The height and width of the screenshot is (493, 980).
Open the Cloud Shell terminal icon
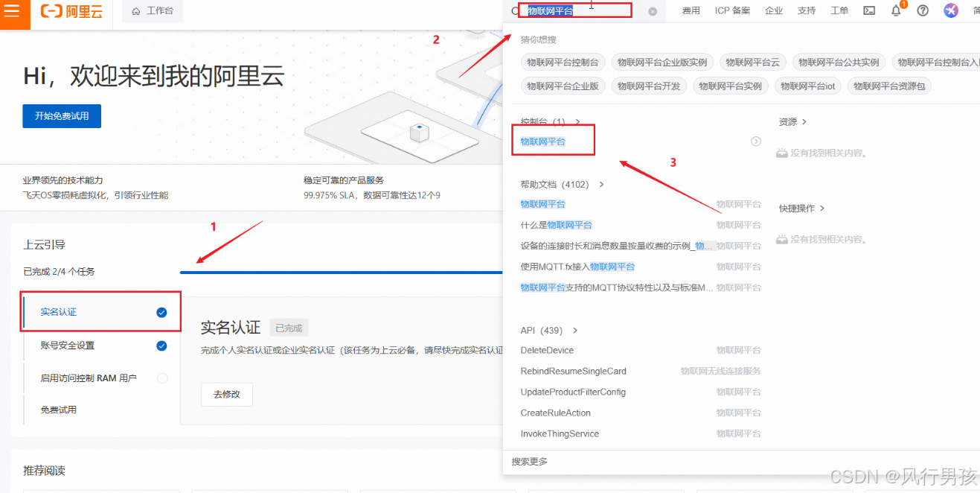[x=869, y=10]
